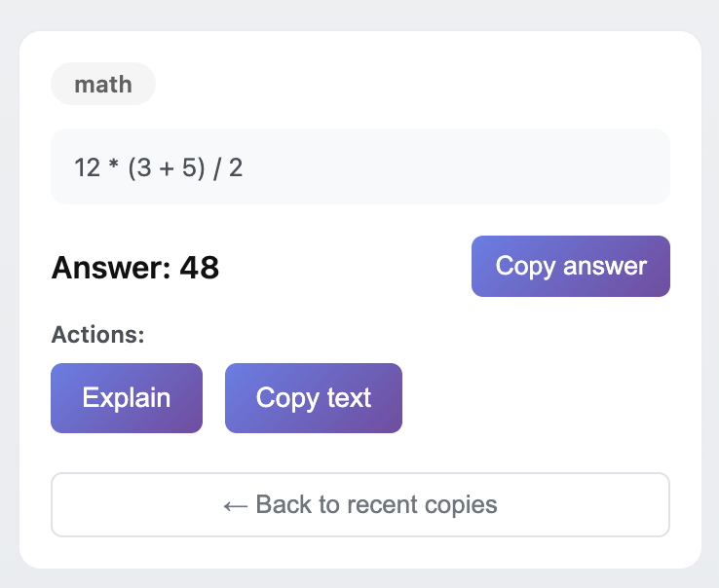Click the number 48 in the answer

(x=200, y=267)
